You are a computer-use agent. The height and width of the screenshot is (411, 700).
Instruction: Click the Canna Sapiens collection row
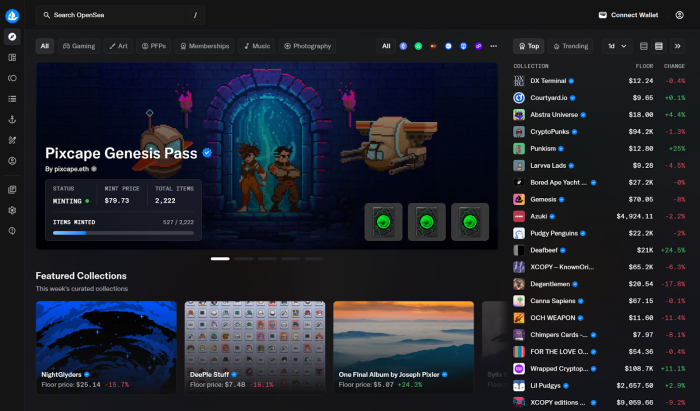[599, 301]
